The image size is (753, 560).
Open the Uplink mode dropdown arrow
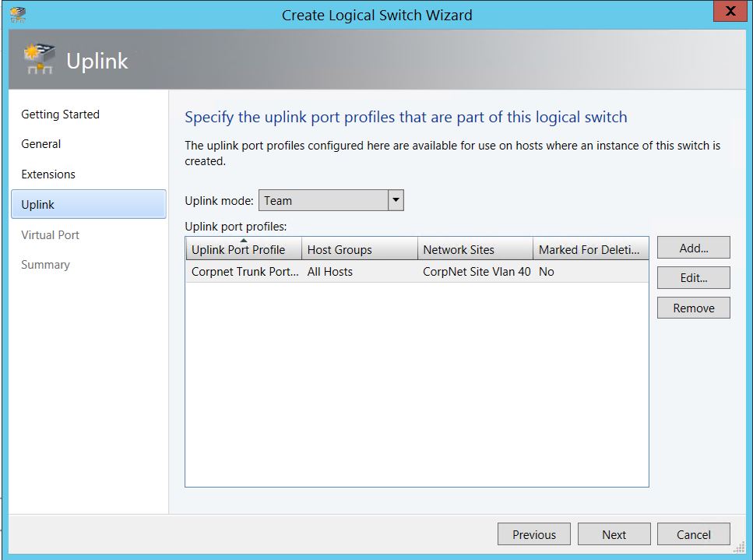tap(396, 201)
